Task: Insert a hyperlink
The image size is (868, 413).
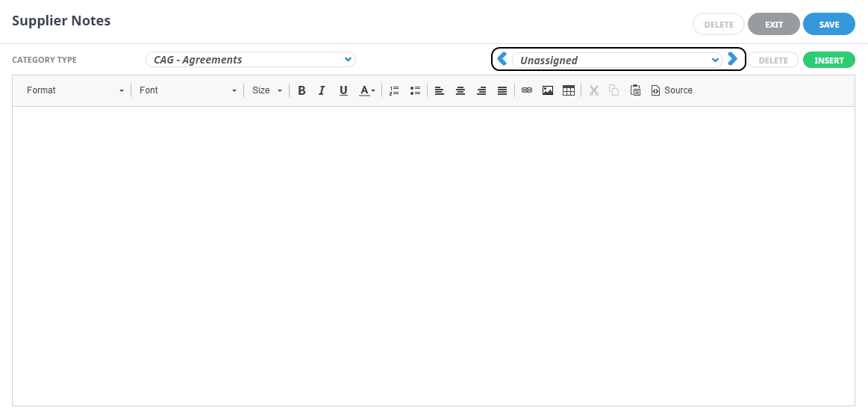Action: (527, 90)
